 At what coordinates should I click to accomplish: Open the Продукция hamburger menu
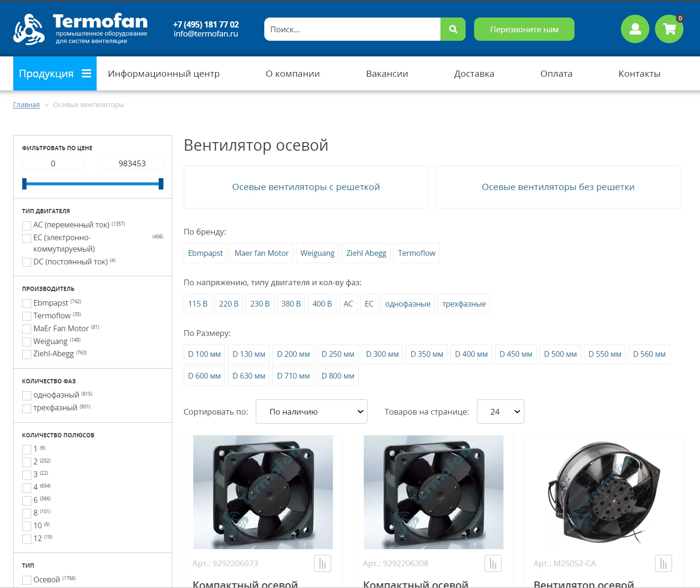pos(55,73)
